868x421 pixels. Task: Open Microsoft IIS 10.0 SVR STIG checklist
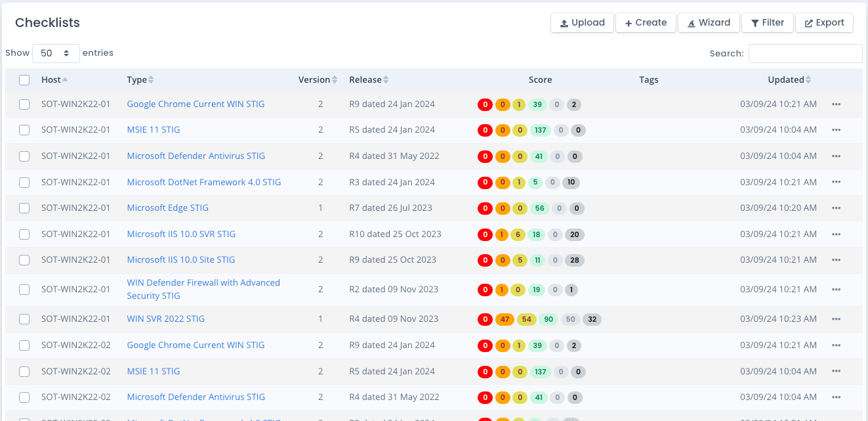pyautogui.click(x=181, y=234)
